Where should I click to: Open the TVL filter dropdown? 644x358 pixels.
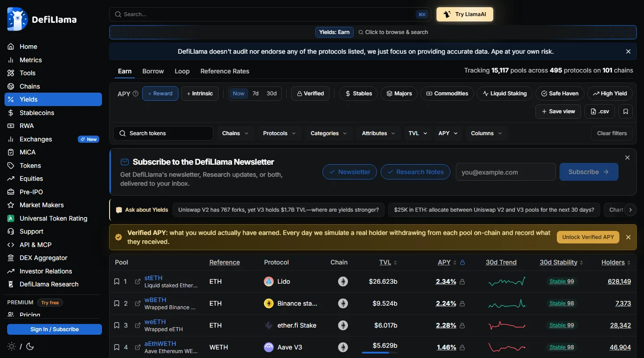click(418, 133)
